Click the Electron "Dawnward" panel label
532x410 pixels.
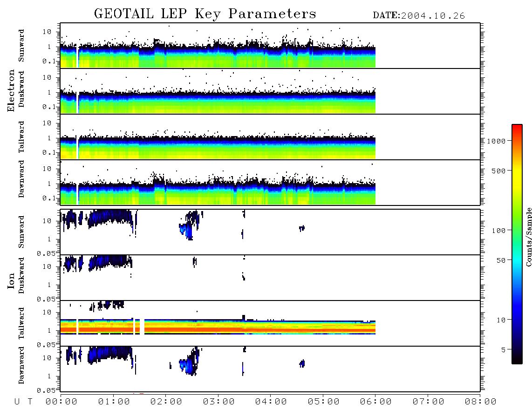point(21,179)
